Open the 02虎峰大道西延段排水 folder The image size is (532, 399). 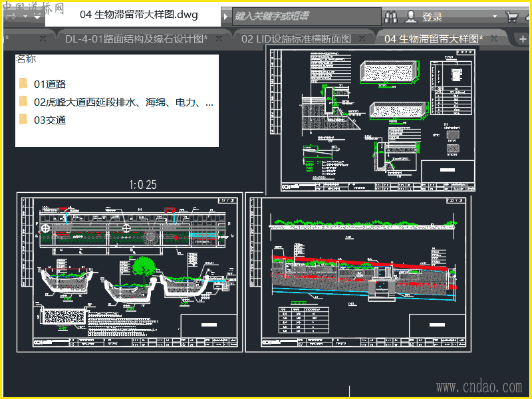[116, 102]
